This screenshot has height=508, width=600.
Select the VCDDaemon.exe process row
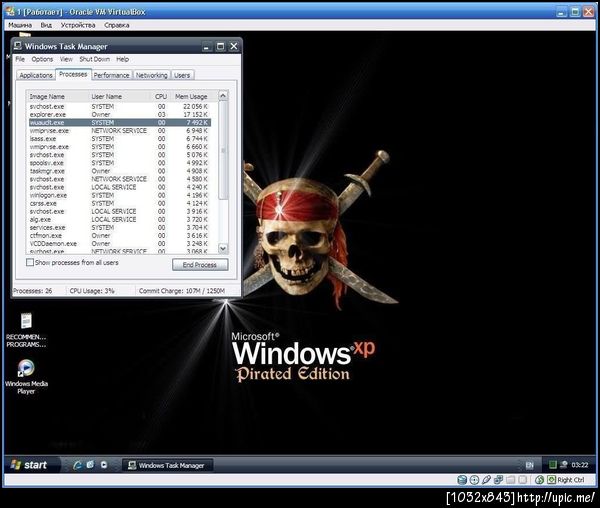pos(119,244)
